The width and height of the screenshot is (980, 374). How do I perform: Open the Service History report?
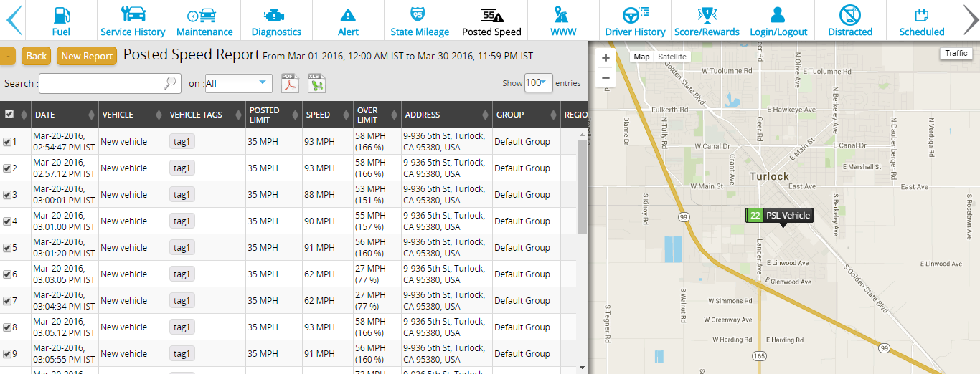[x=133, y=20]
